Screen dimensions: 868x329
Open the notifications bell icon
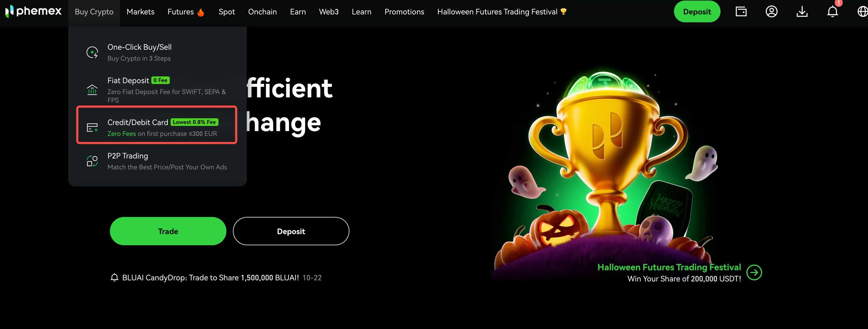click(832, 12)
